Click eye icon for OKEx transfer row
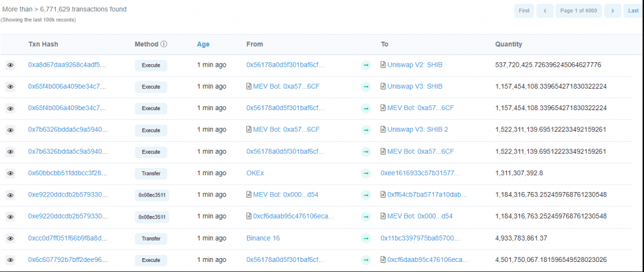Image resolution: width=644 pixels, height=272 pixels. tap(10, 173)
